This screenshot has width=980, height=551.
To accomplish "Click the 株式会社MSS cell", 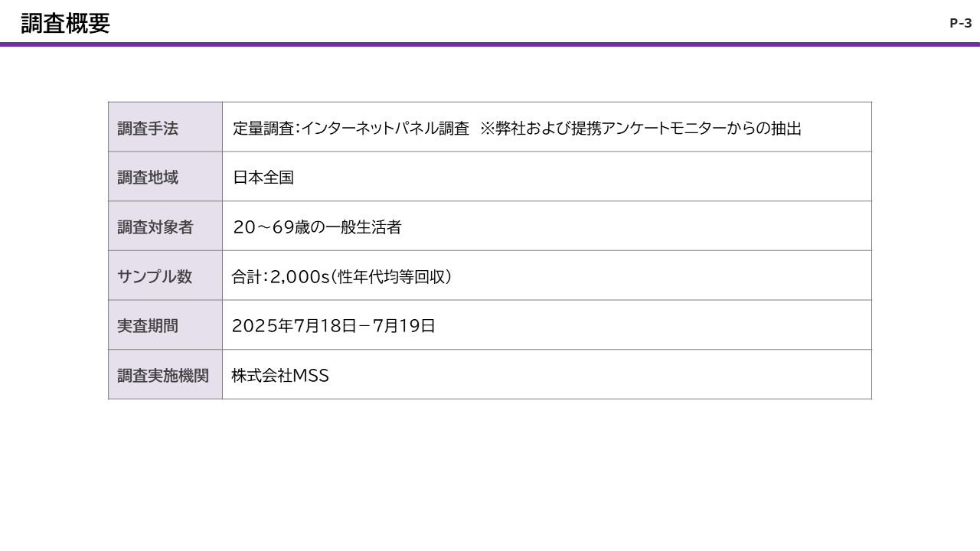I will [280, 376].
